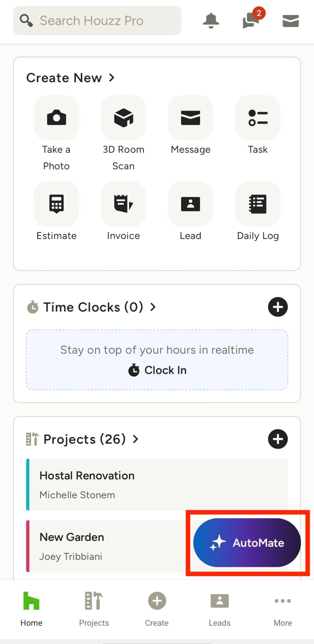Create a new Invoice
This screenshot has width=314, height=644.
(x=123, y=204)
